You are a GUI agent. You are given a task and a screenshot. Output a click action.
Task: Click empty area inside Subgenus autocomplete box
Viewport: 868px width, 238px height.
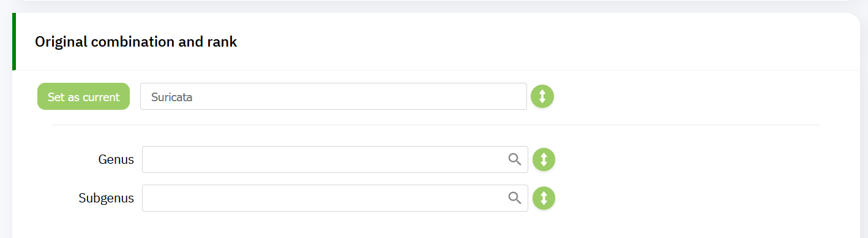pos(324,198)
